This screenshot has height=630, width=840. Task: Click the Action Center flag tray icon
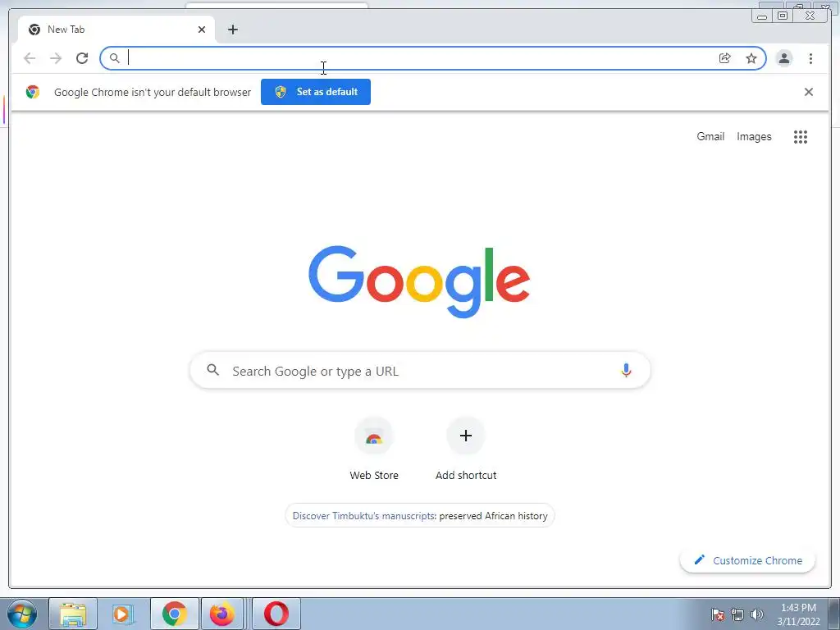pos(718,614)
